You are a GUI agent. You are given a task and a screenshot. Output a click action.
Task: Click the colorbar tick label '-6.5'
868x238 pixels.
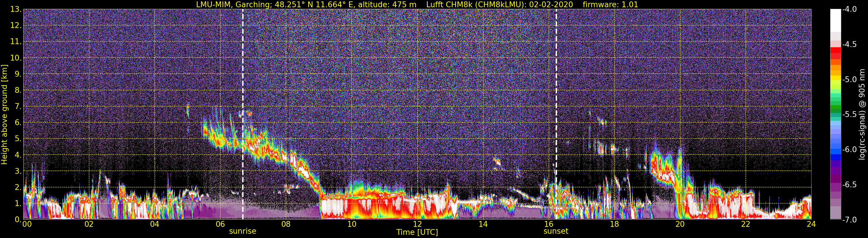tap(849, 185)
